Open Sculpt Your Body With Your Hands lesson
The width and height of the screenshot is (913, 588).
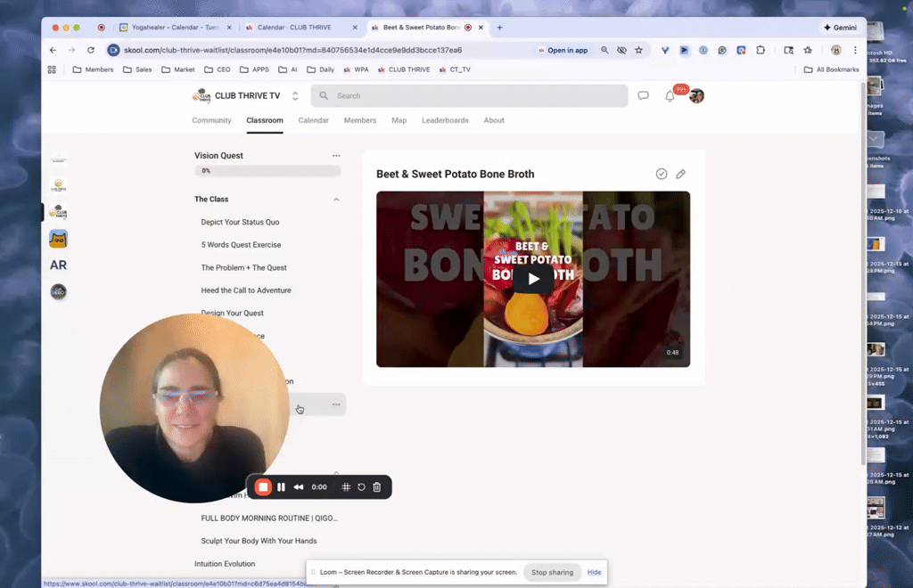(x=259, y=541)
